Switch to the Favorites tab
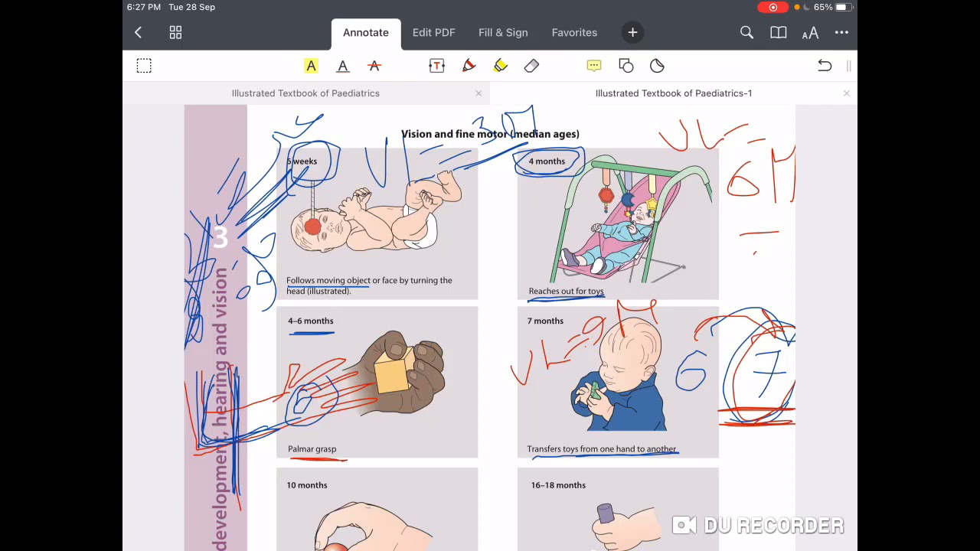The width and height of the screenshot is (980, 551). pyautogui.click(x=574, y=32)
